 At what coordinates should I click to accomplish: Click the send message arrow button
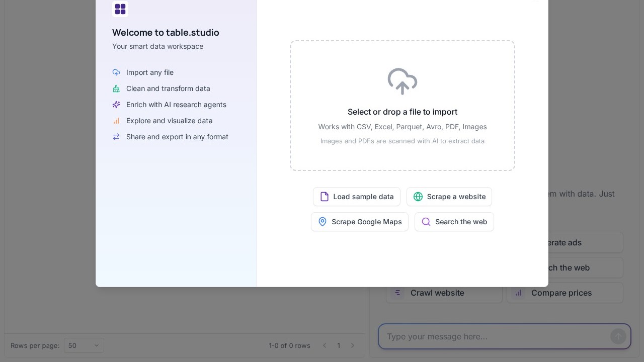click(x=618, y=336)
